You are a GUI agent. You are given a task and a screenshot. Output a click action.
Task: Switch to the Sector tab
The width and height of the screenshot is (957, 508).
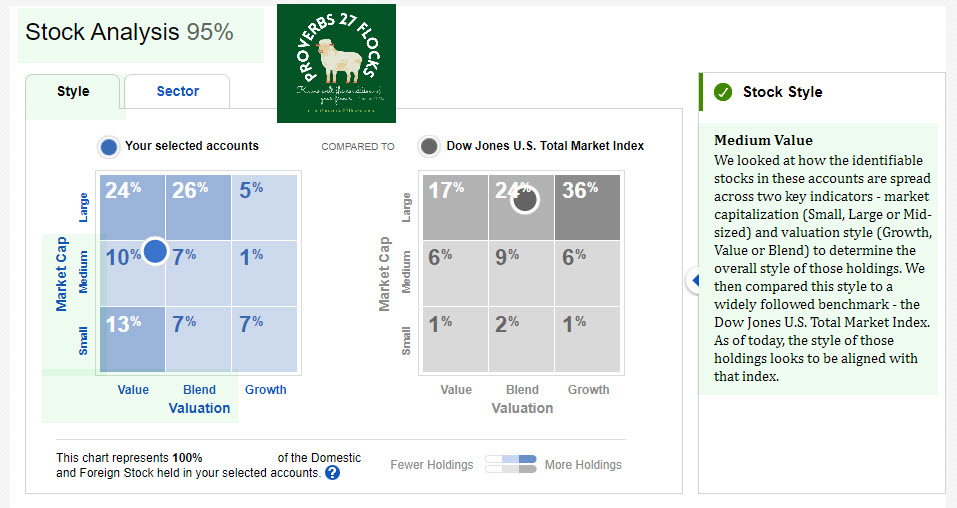pos(178,92)
